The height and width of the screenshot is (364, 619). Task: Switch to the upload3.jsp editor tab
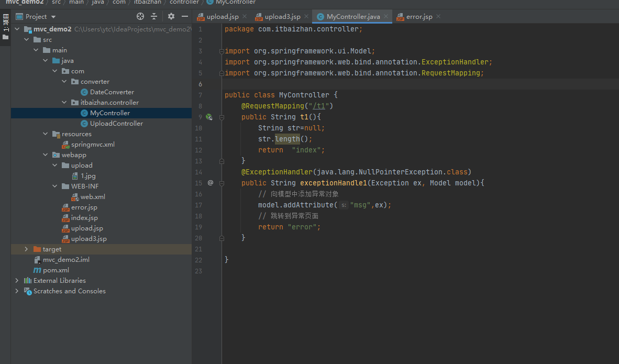[282, 17]
